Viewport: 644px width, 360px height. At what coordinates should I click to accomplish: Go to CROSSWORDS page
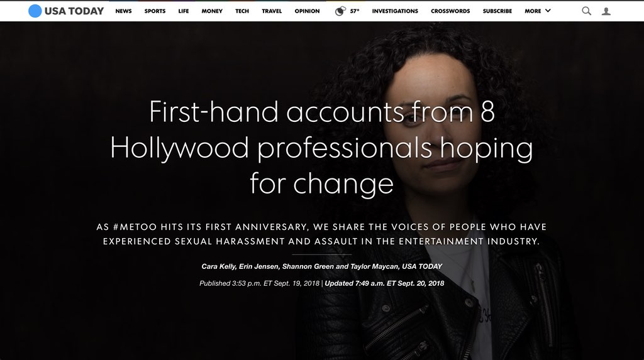click(450, 11)
